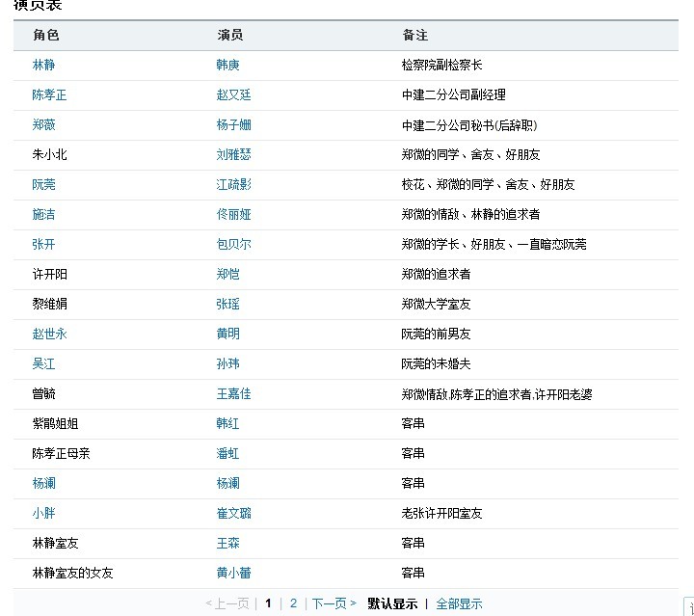Open the 郑薇 character link

click(43, 124)
